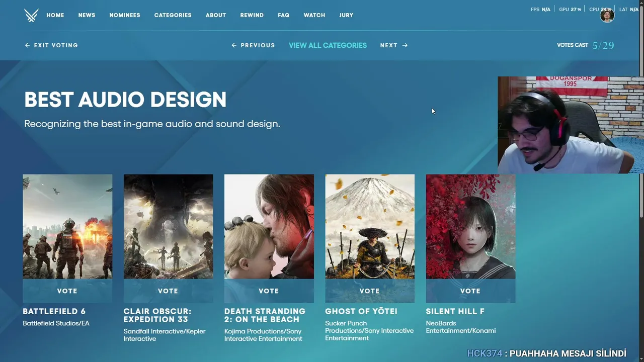
Task: Open the user profile avatar
Action: click(607, 15)
